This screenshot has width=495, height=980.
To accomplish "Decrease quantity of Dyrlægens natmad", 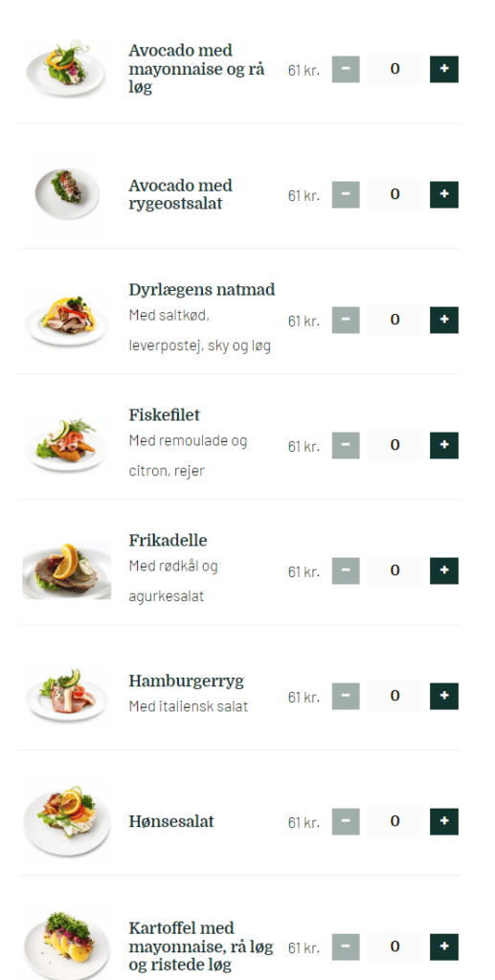I will (x=346, y=320).
